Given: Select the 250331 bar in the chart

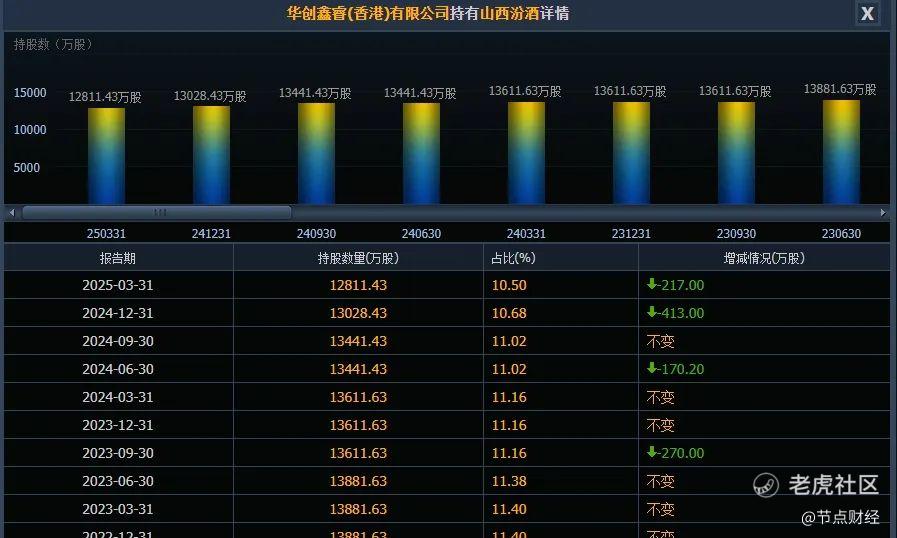Looking at the screenshot, I should [106, 156].
